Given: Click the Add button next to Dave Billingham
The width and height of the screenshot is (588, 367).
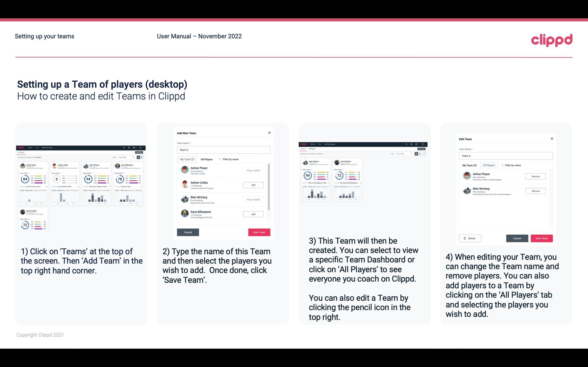Looking at the screenshot, I should [253, 214].
